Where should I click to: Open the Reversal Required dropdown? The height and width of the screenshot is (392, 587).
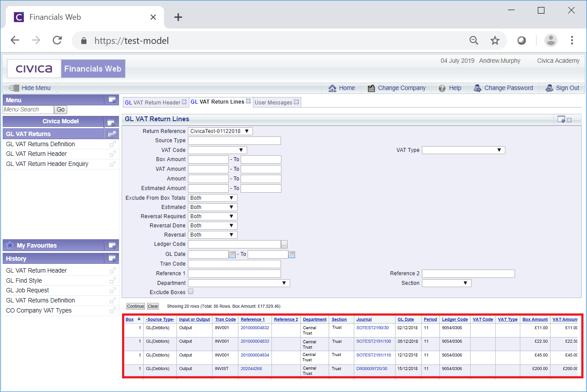tap(212, 216)
